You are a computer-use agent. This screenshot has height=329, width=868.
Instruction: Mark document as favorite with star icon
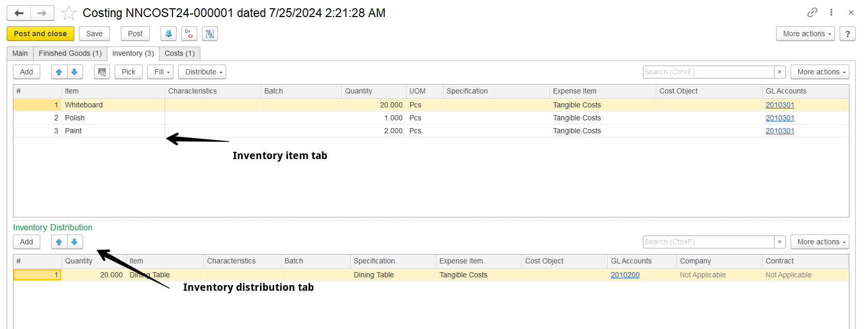coord(69,13)
